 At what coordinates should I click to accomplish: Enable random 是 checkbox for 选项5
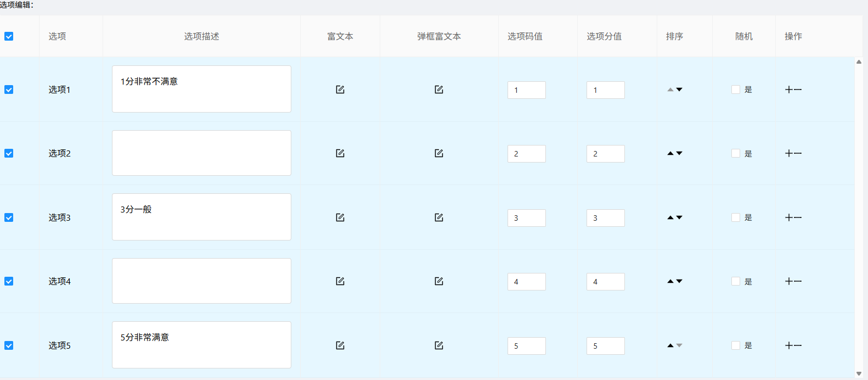(x=736, y=345)
